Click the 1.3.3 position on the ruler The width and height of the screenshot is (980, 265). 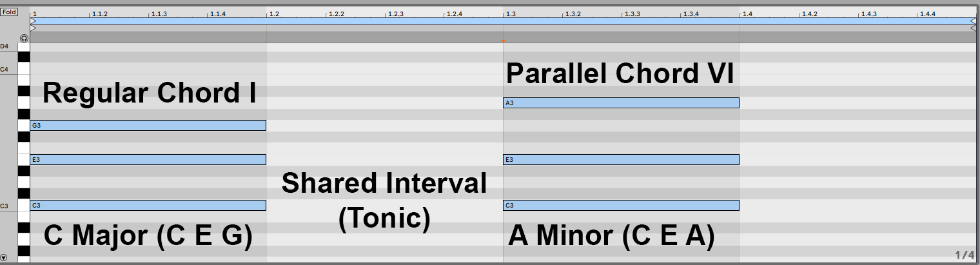point(631,13)
